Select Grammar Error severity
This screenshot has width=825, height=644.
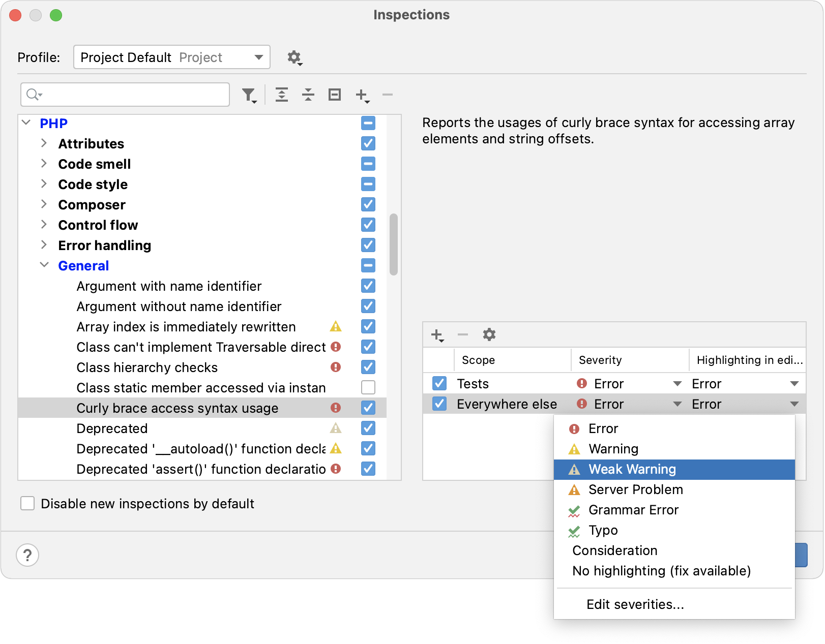tap(674, 510)
